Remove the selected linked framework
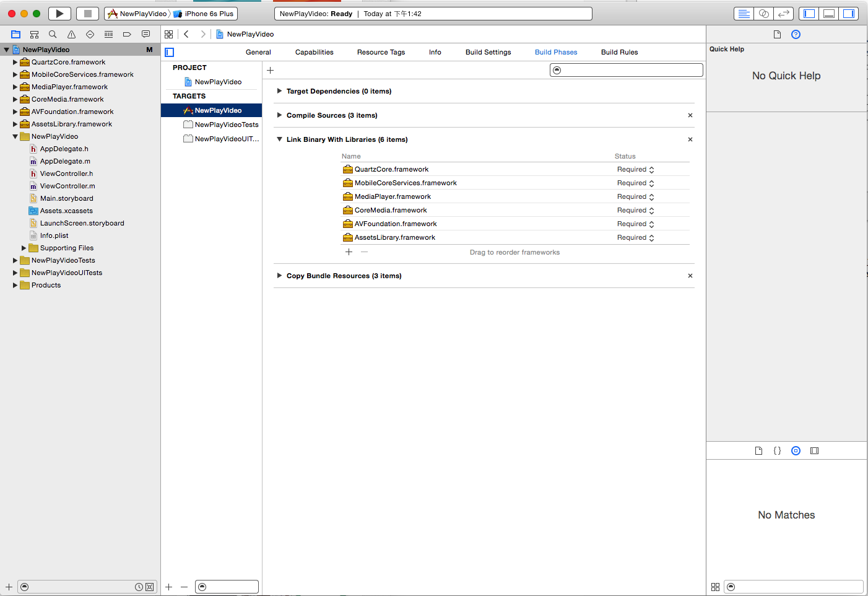The image size is (868, 596). point(364,252)
